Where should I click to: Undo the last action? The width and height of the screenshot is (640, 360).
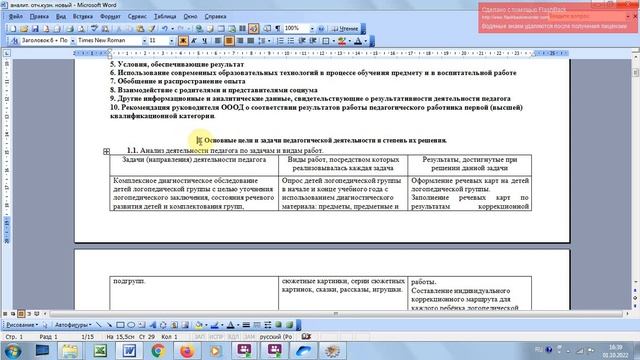click(165, 29)
